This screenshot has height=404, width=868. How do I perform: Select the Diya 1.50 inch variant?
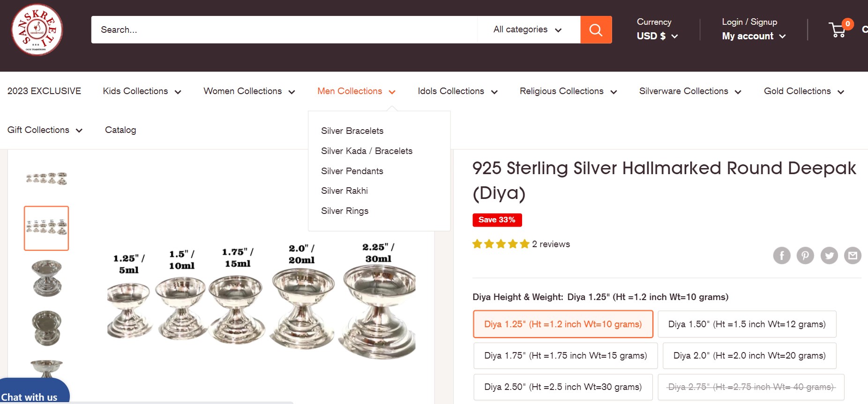click(747, 323)
